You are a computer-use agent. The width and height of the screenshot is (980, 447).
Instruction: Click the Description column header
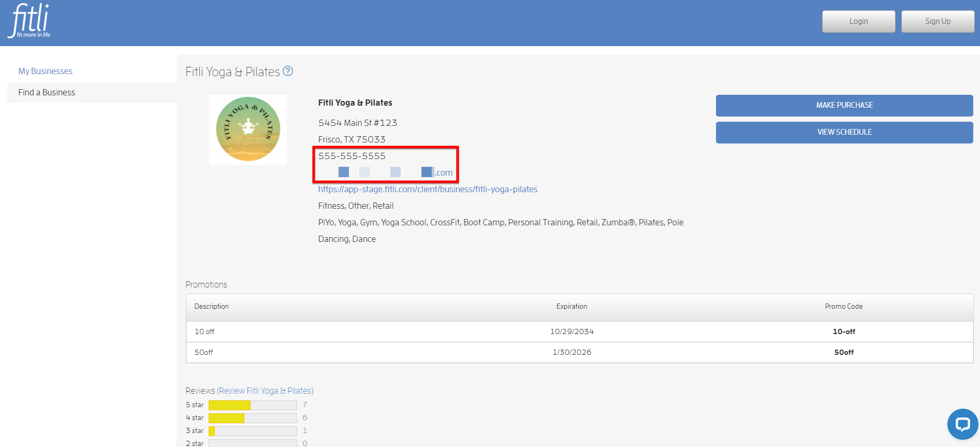point(211,306)
